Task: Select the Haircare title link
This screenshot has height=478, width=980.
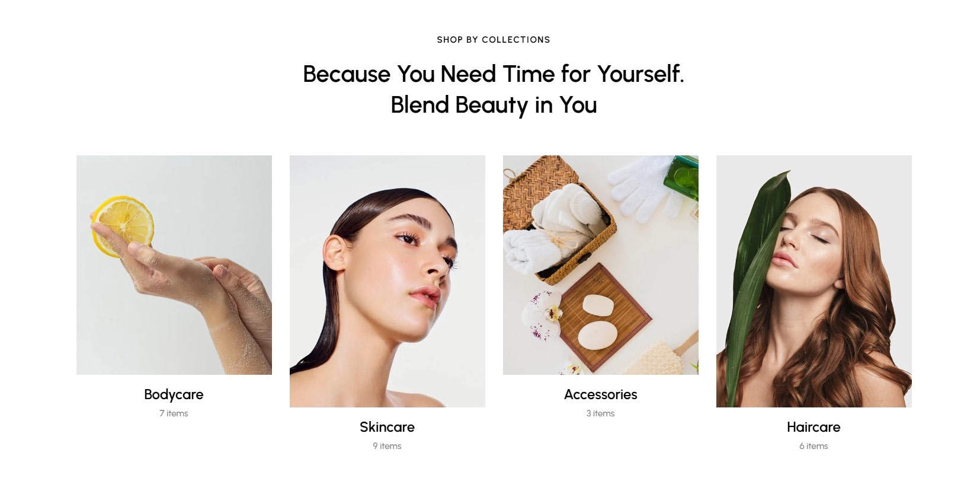Action: (x=814, y=427)
